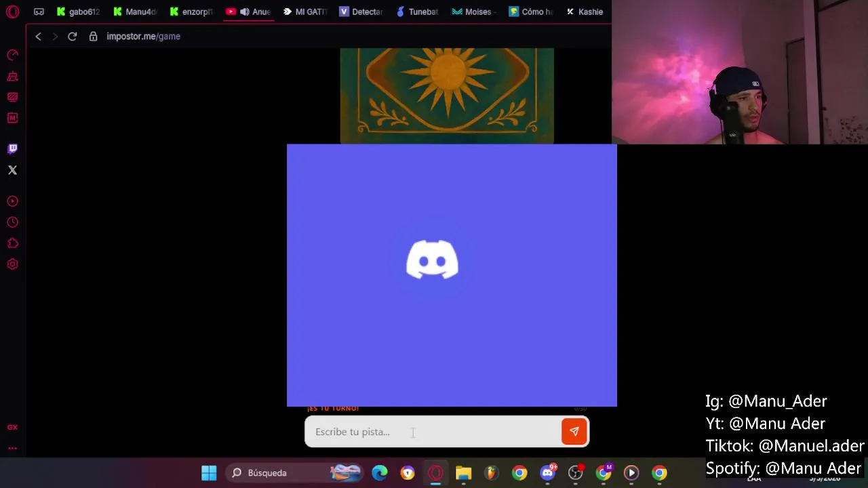This screenshot has height=488, width=868.
Task: Switch to the Moises tab
Action: click(475, 12)
